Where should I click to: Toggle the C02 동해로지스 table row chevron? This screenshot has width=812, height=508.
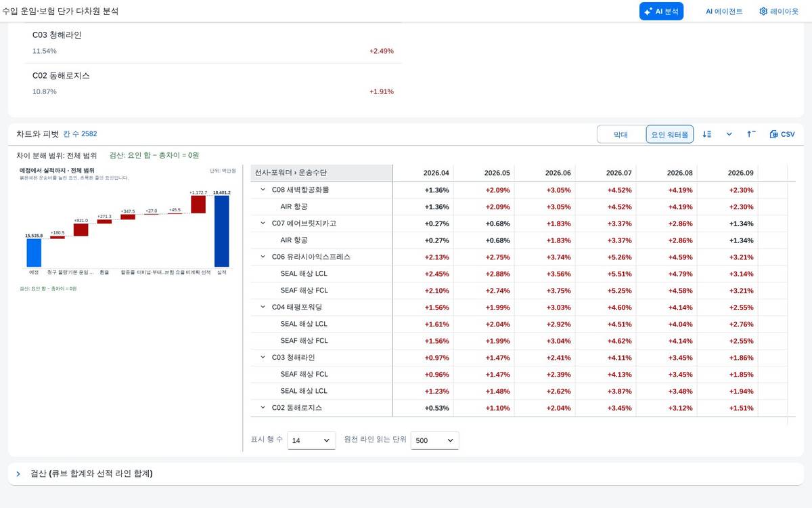tap(263, 408)
